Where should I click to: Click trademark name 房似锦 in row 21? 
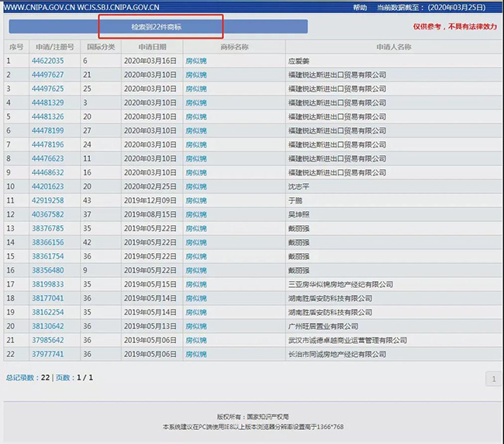pos(196,340)
